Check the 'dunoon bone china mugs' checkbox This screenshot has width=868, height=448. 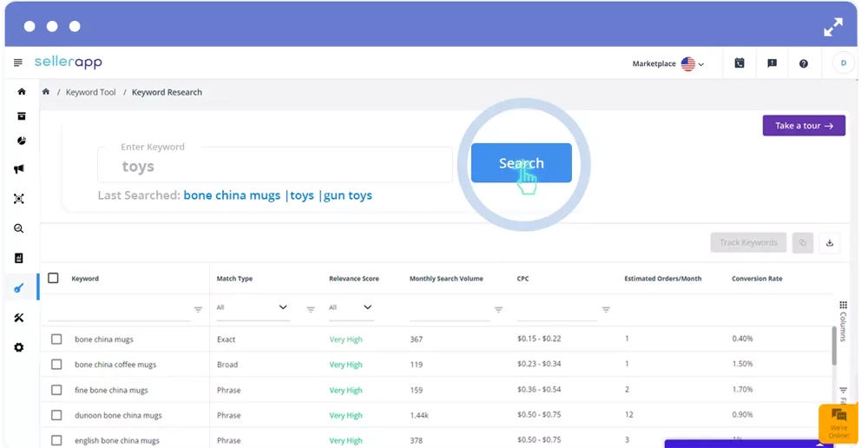(x=56, y=415)
